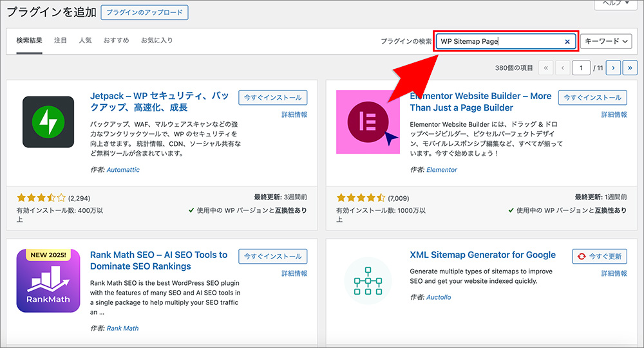Update XML Sitemap Generator now
The image size is (644, 348).
(x=600, y=257)
